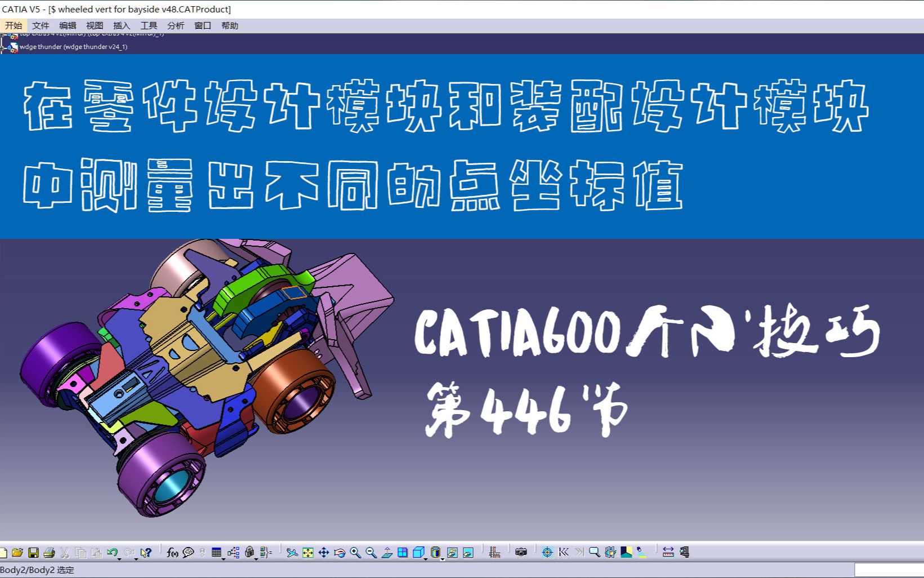
Task: Open the 文件 menu
Action: coord(41,25)
